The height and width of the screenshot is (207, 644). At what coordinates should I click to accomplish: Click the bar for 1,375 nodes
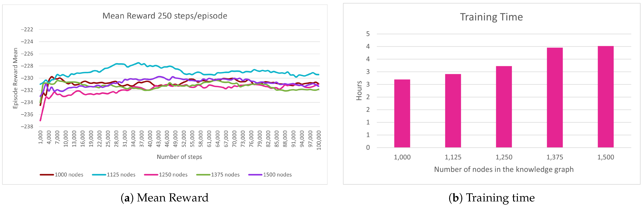pyautogui.click(x=554, y=97)
